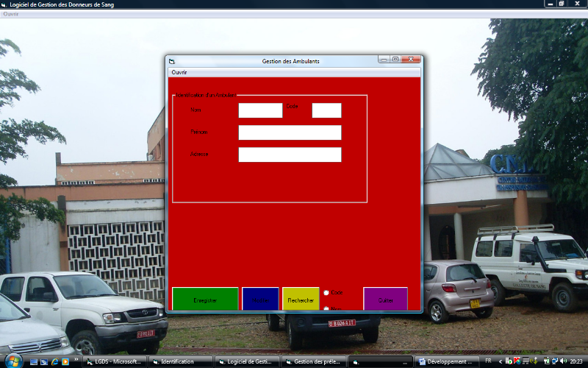
Task: Click the Safely Remove Hardware tray icon
Action: (534, 361)
